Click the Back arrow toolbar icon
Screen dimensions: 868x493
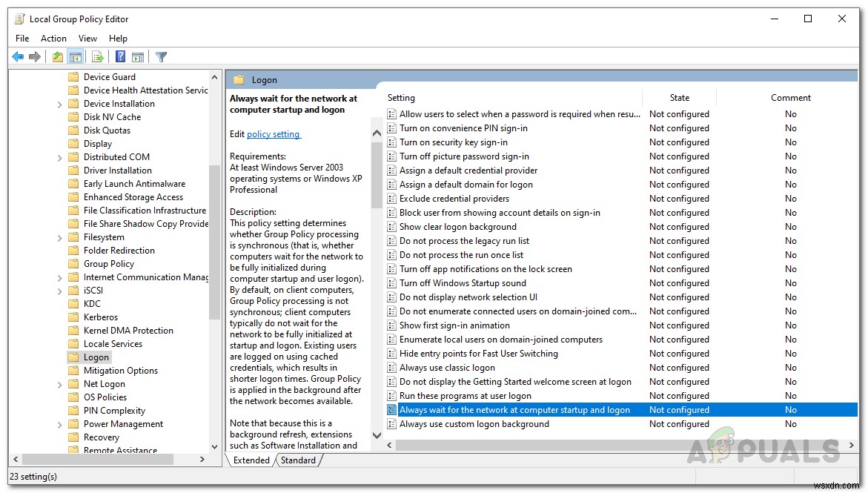[x=18, y=56]
